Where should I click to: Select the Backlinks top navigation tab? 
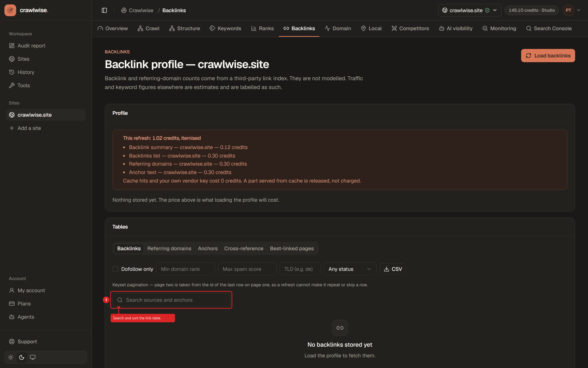tap(299, 29)
